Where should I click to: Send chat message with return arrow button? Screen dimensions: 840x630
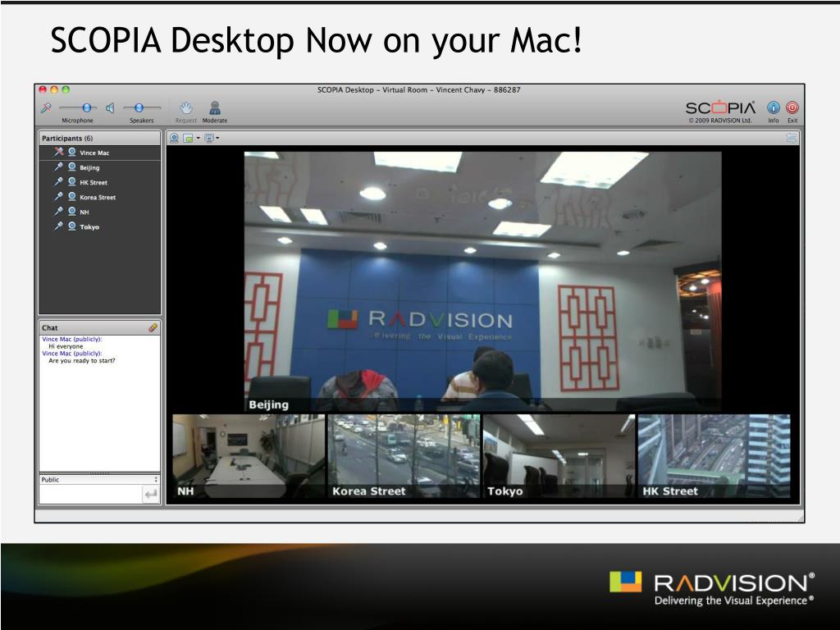tap(151, 494)
